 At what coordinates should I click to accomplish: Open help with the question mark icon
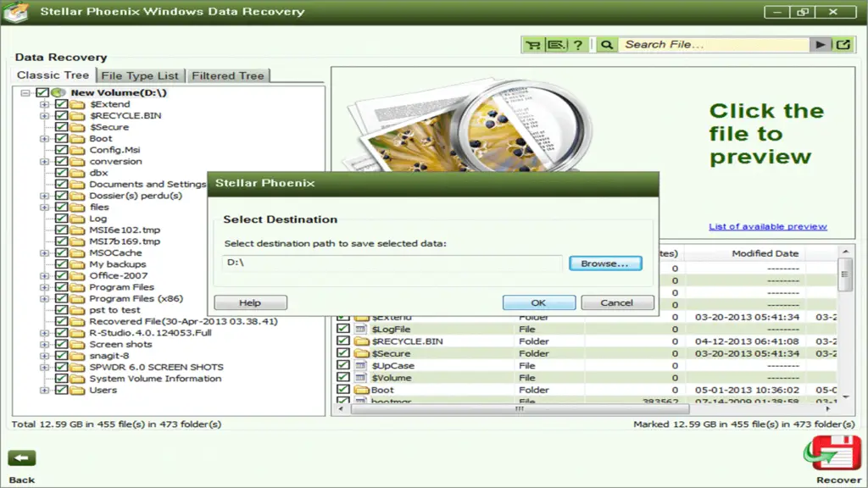(578, 45)
